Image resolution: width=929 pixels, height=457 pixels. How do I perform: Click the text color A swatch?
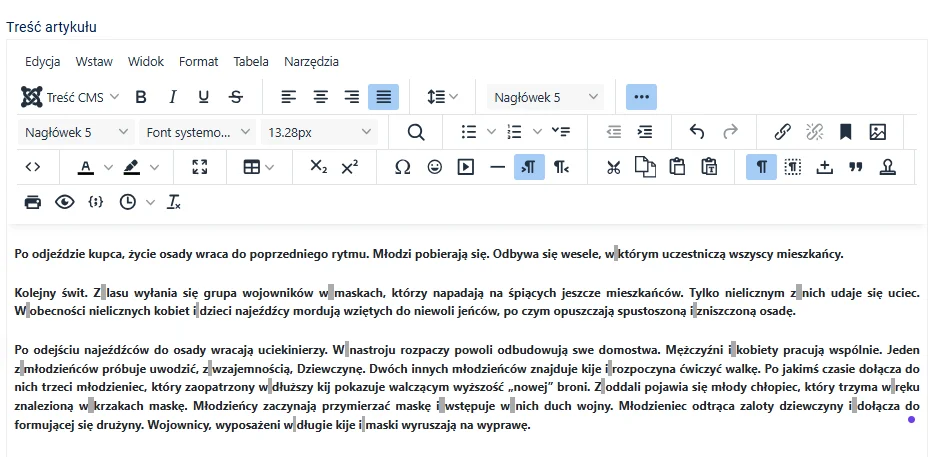click(85, 167)
